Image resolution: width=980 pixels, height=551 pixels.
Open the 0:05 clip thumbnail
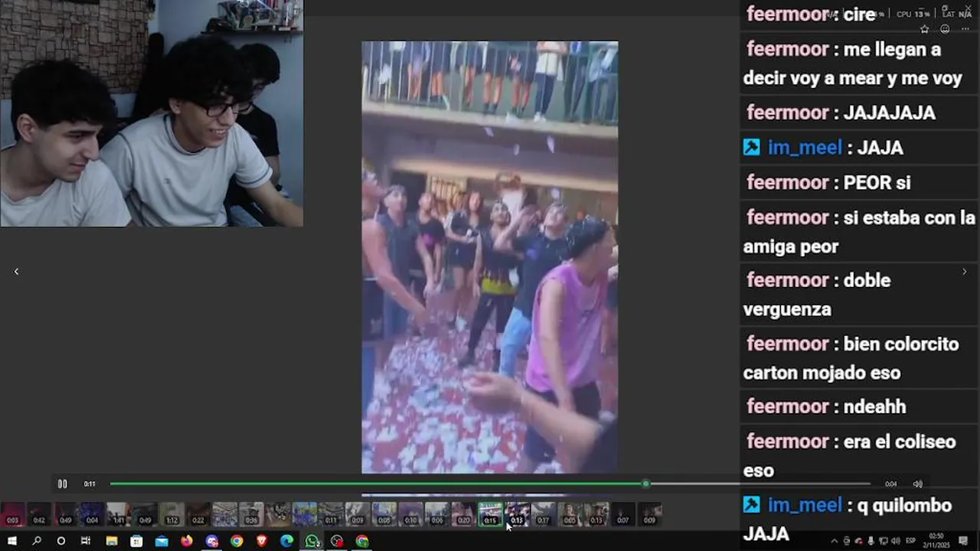pyautogui.click(x=570, y=514)
